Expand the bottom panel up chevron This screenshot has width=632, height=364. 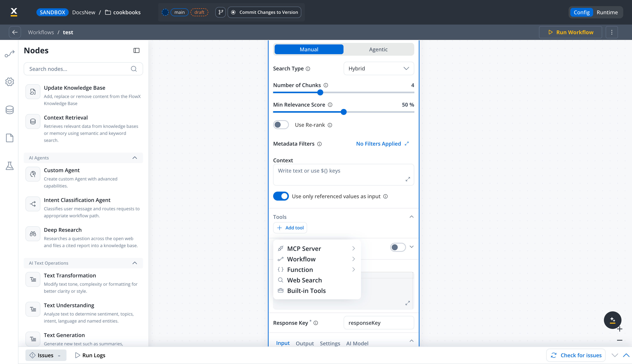pos(626,355)
